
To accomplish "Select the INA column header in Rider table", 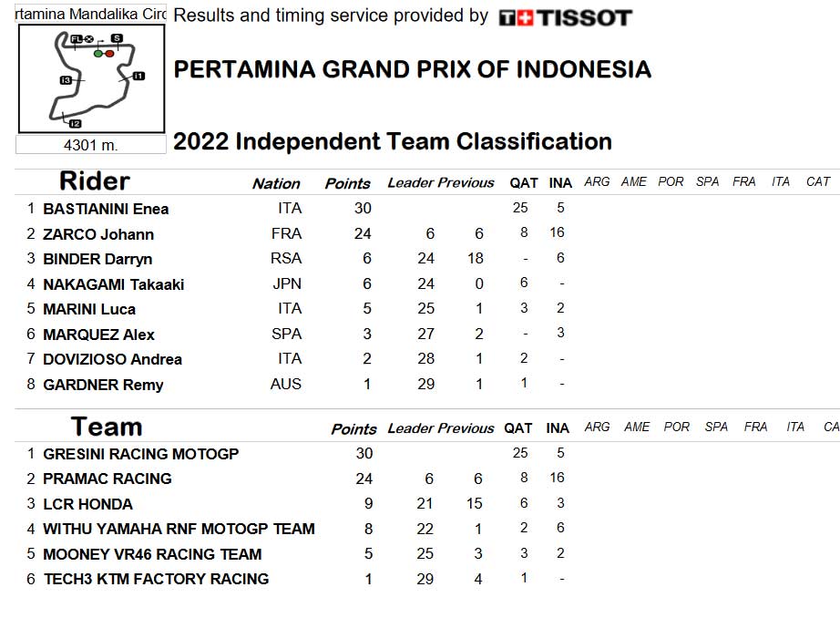I will click(560, 183).
